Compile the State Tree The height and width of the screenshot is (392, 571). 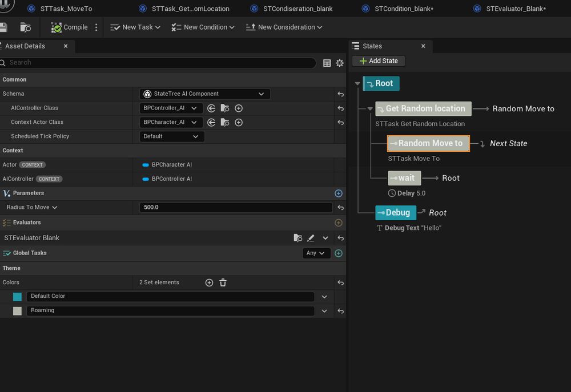[x=70, y=27]
